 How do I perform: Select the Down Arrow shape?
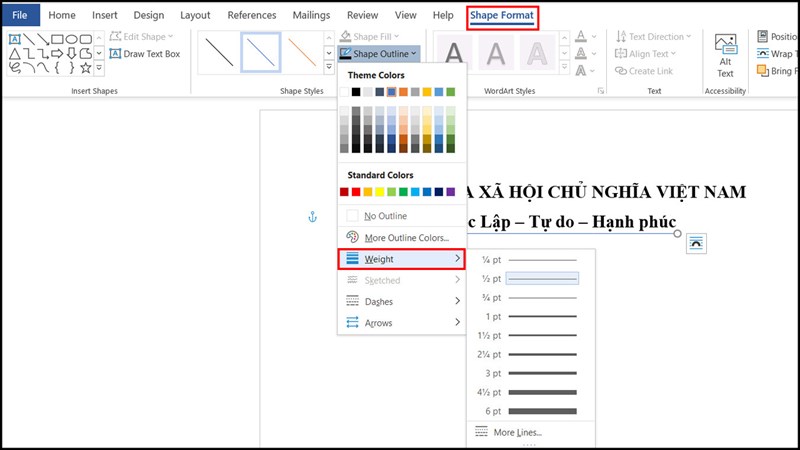[71, 53]
